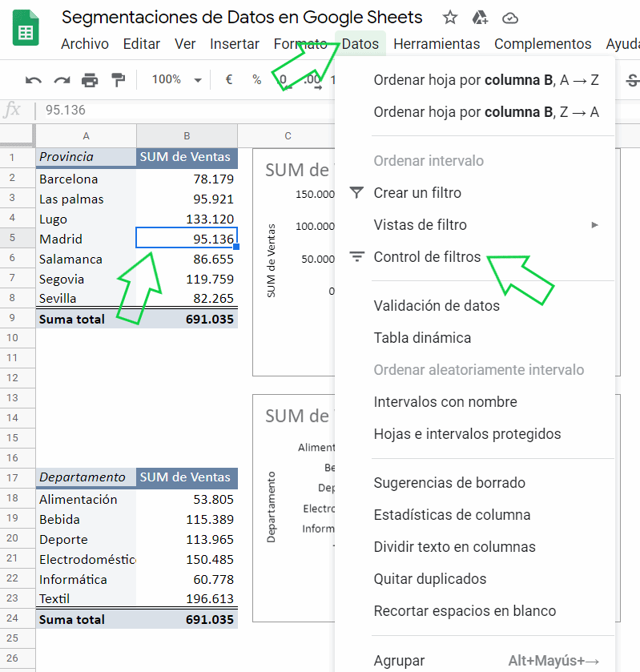Select the Barcelona cell
Screen dimensions: 640x672
tap(87, 179)
